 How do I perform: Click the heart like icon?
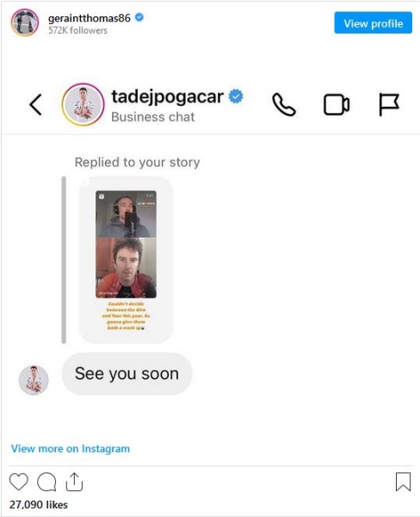coord(19,482)
